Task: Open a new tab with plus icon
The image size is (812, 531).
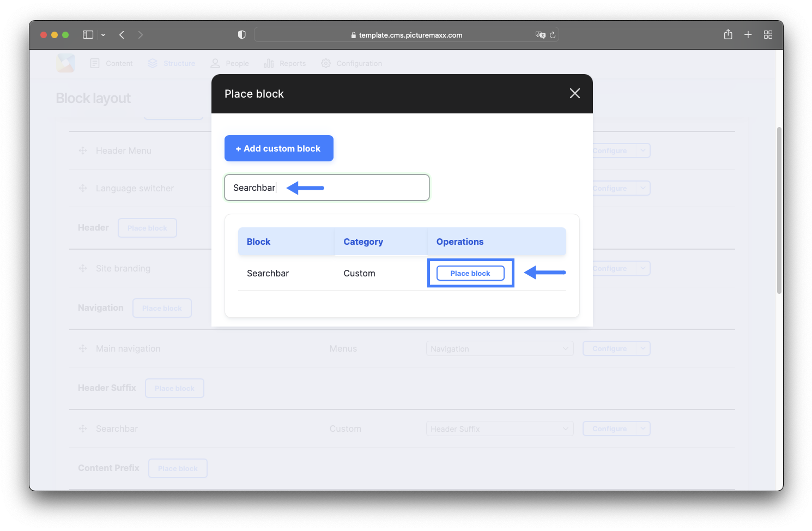Action: 748,35
